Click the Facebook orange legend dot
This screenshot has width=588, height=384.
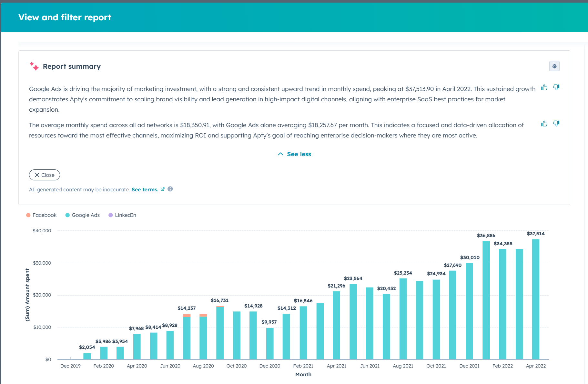click(28, 215)
